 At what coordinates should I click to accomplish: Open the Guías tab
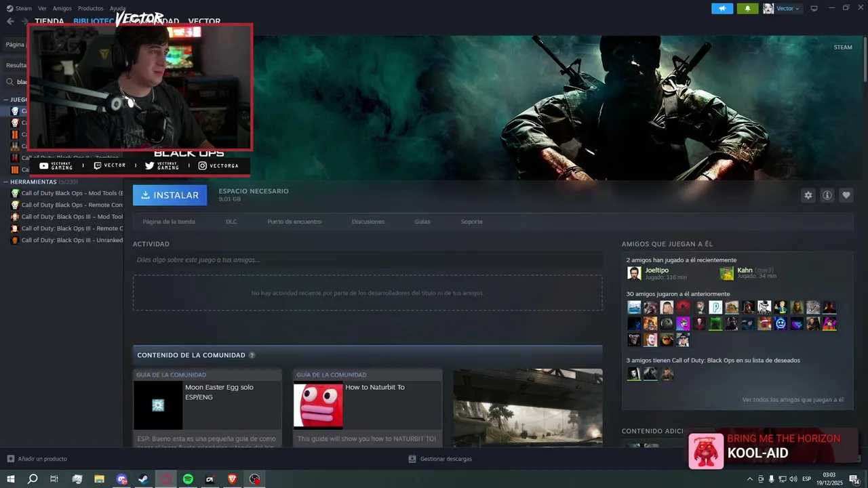point(422,222)
